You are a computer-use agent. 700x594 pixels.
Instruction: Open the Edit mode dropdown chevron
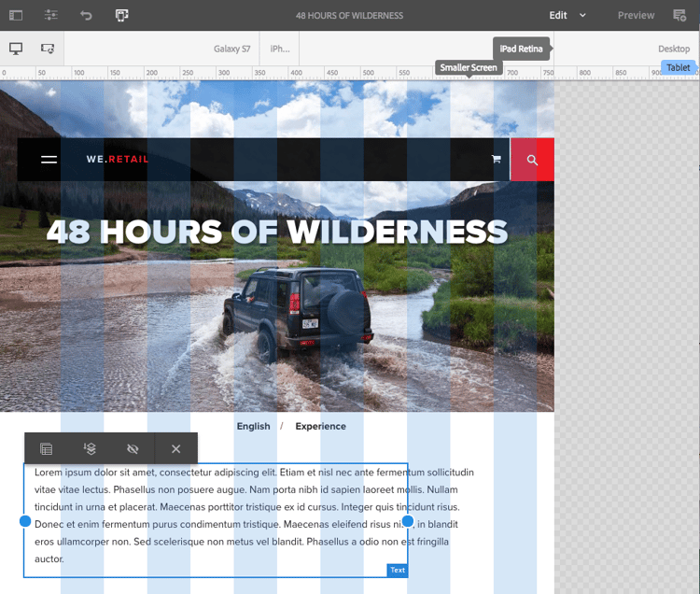pos(582,15)
